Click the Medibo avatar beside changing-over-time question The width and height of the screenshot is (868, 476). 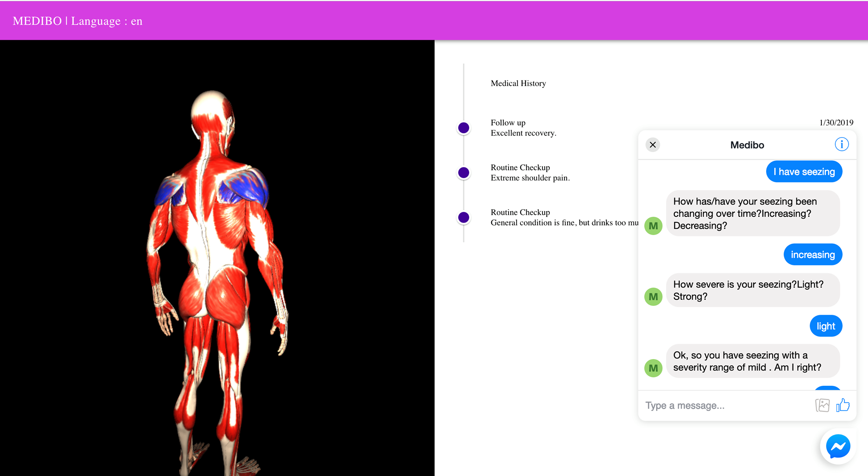pos(653,226)
